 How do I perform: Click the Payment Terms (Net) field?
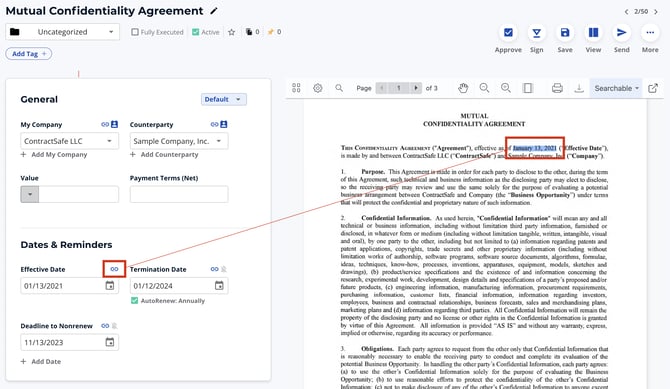coord(179,194)
